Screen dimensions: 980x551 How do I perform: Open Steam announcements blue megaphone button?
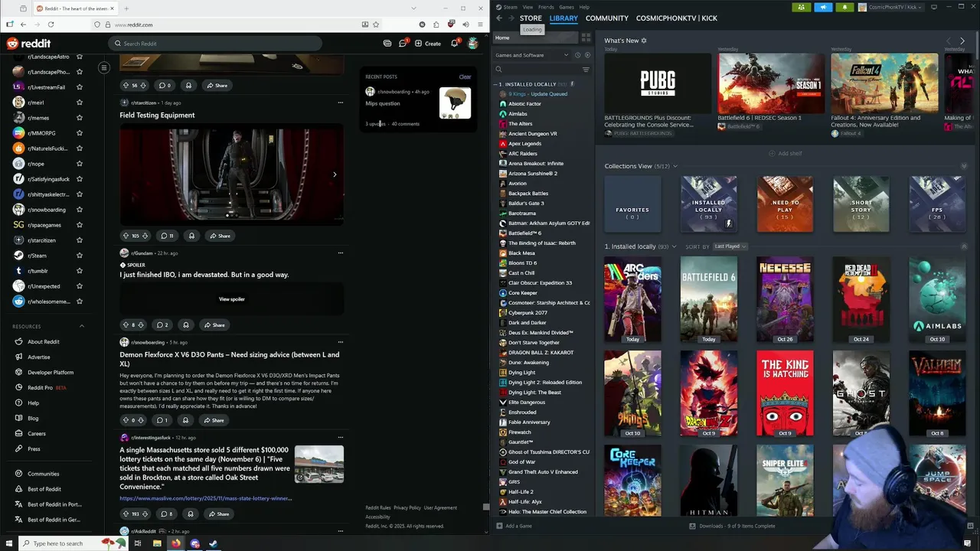[x=823, y=7]
